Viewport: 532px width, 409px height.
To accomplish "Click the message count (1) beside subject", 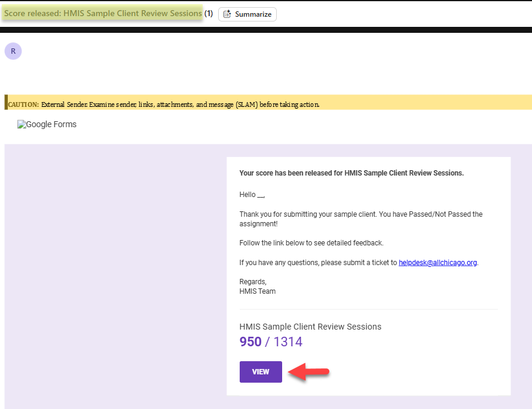I will point(209,13).
